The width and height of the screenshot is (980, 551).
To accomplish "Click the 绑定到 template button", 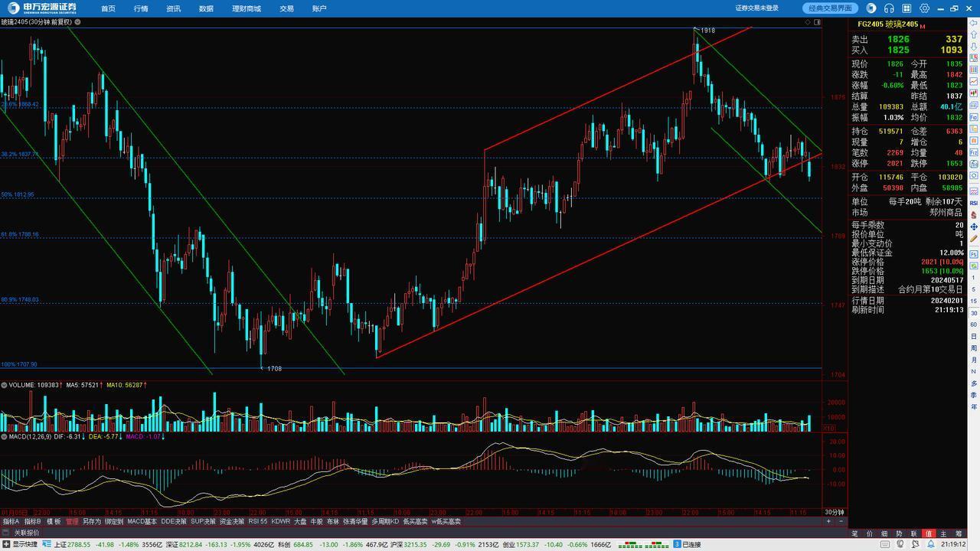I will click(114, 521).
